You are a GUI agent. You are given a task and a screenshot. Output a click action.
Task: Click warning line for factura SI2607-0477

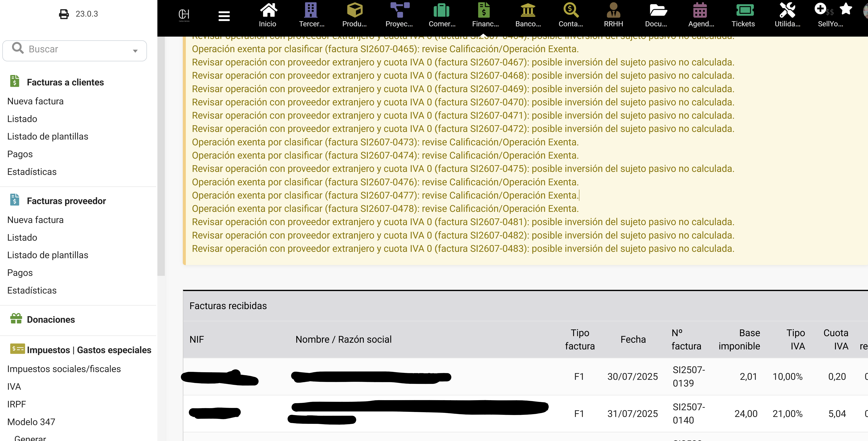pyautogui.click(x=385, y=195)
